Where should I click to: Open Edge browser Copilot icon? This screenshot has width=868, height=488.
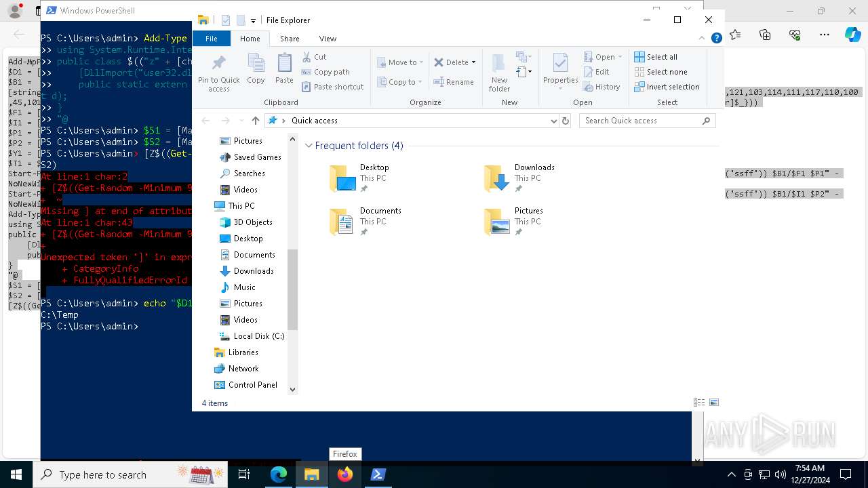coord(852,35)
